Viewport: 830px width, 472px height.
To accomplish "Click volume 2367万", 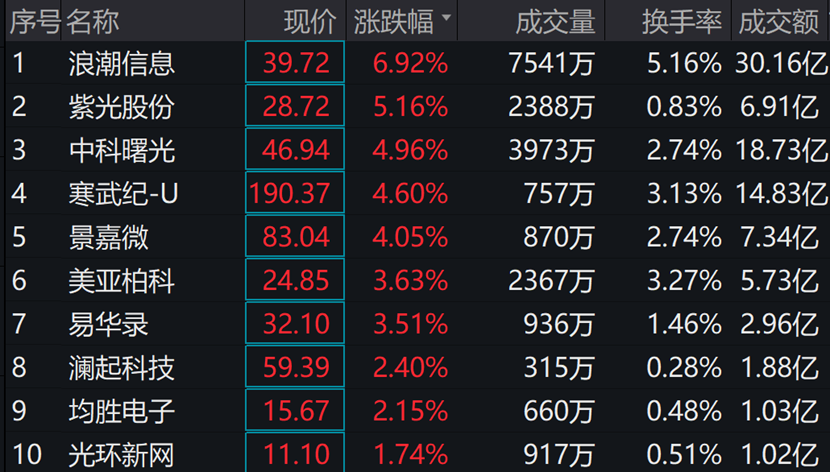I will coord(551,280).
